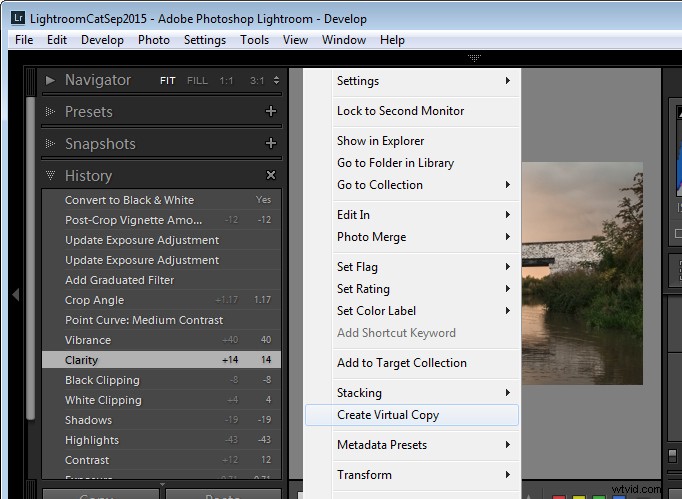Select history step Point Curve: Medium Contrast
Viewport: 682px width, 499px height.
click(x=161, y=320)
